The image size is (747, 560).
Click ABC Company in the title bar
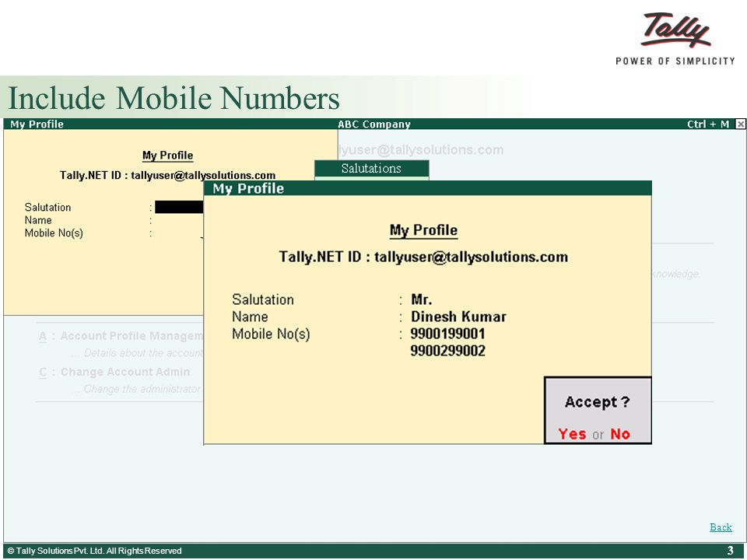click(374, 124)
